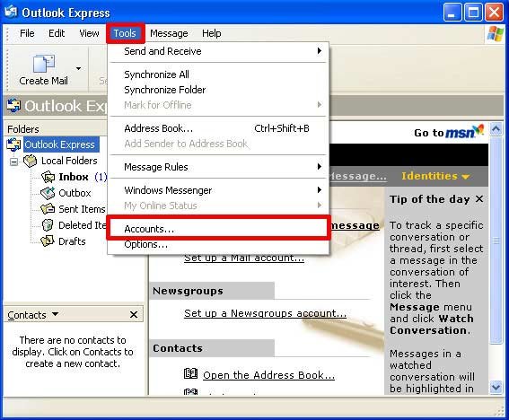Open the Help menu

pyautogui.click(x=212, y=33)
